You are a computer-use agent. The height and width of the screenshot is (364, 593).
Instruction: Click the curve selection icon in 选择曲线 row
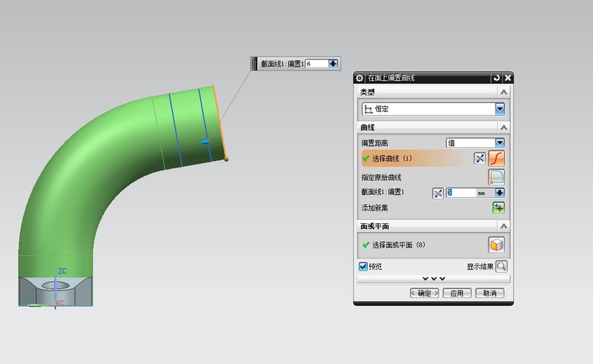coord(497,159)
